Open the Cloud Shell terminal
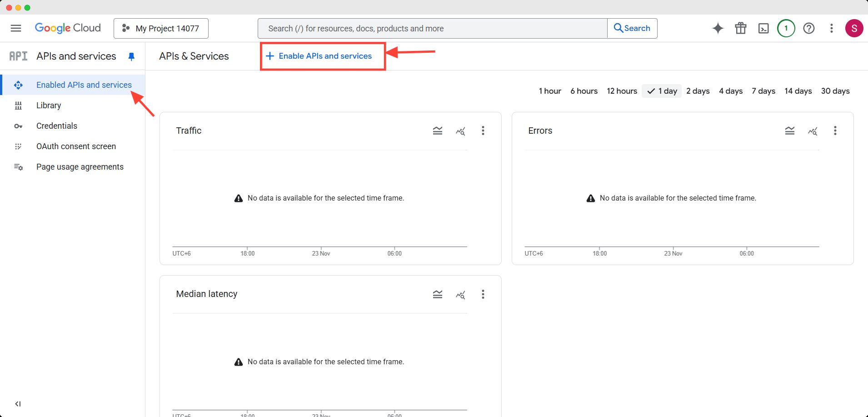This screenshot has height=417, width=868. pos(763,28)
